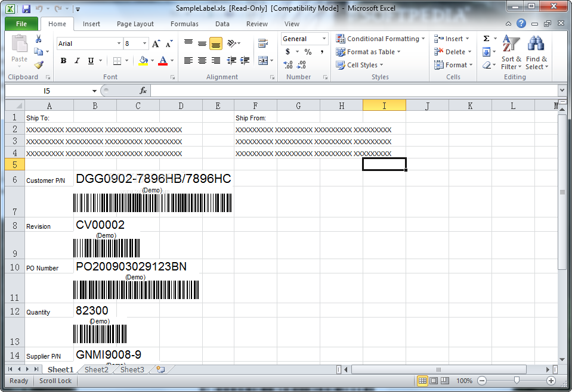572x392 pixels.
Task: Apply the yellow Fill Color bucket
Action: coord(143,61)
